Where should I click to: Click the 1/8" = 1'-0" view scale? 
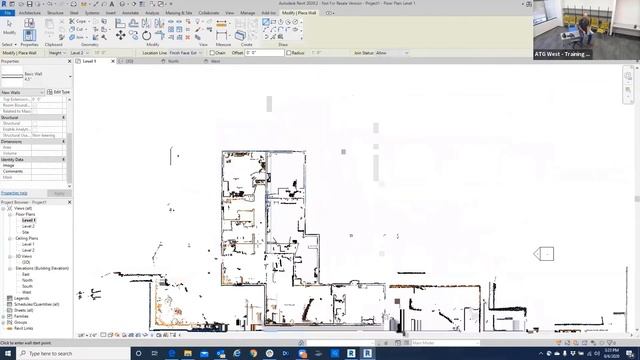click(x=87, y=335)
